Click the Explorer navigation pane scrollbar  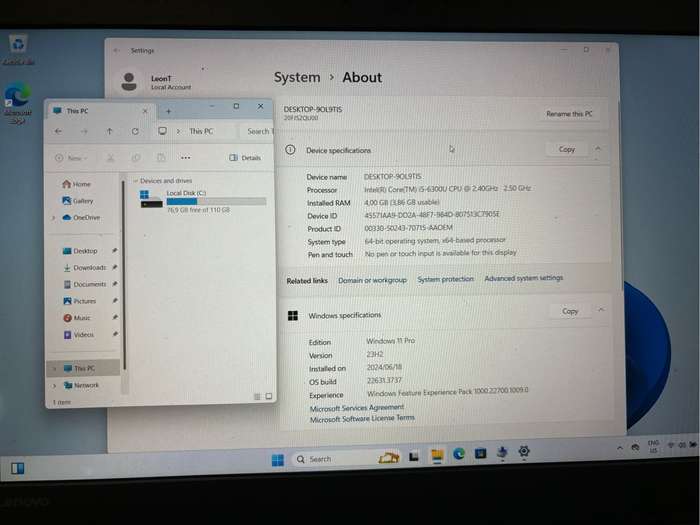click(124, 275)
